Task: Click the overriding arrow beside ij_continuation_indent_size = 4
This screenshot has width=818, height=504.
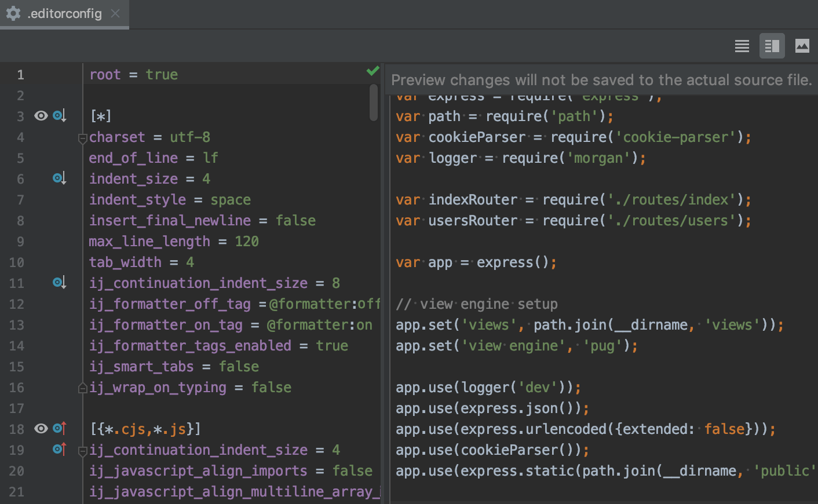Action: [59, 450]
